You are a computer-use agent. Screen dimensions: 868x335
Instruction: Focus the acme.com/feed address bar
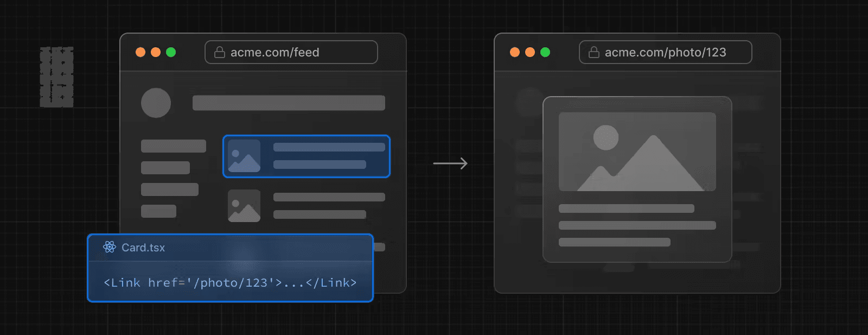(291, 52)
